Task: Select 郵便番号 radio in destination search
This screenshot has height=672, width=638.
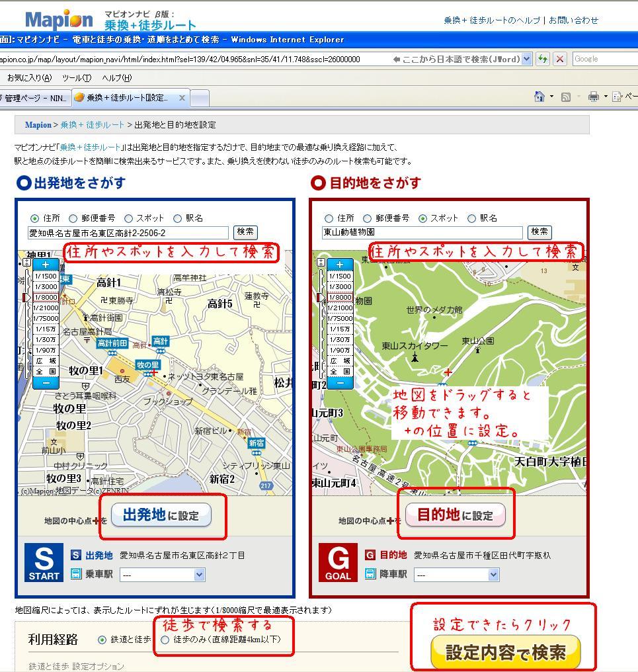Action: tap(367, 218)
